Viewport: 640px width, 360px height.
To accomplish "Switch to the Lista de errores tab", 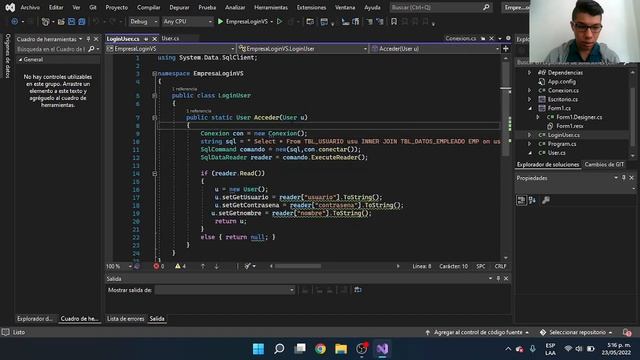I will click(126, 319).
